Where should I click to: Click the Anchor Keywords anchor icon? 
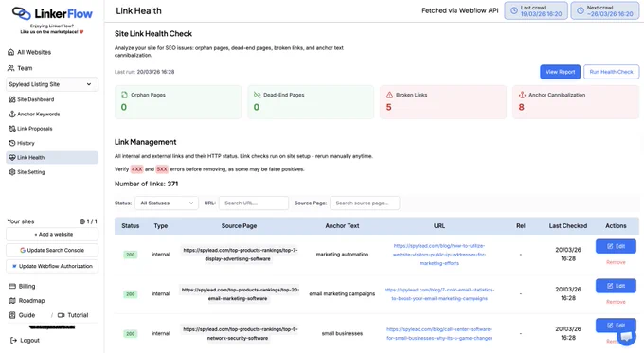click(x=12, y=115)
